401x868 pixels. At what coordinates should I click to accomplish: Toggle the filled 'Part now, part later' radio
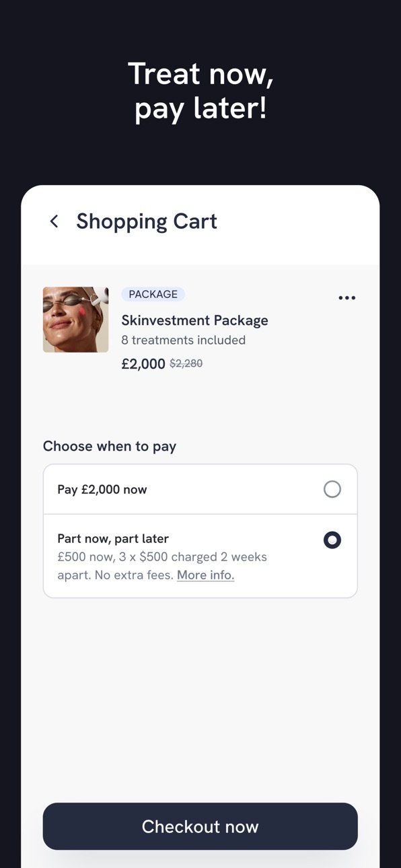pyautogui.click(x=332, y=540)
